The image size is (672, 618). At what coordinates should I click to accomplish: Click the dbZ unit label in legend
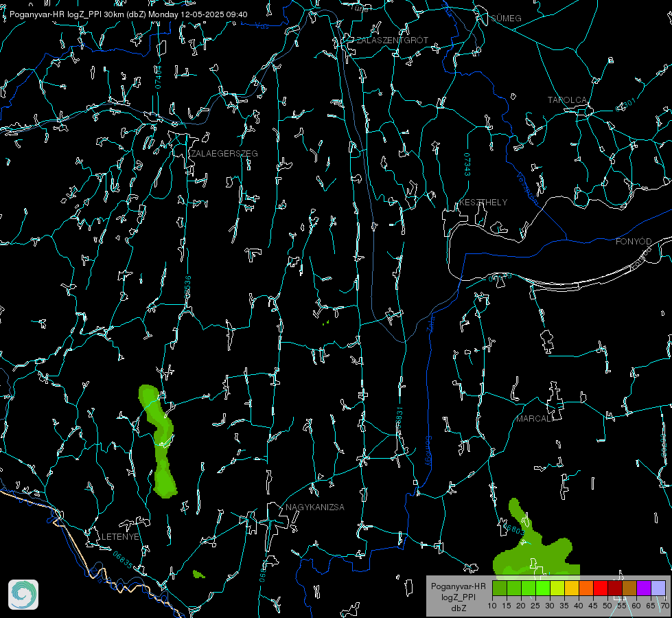458,608
